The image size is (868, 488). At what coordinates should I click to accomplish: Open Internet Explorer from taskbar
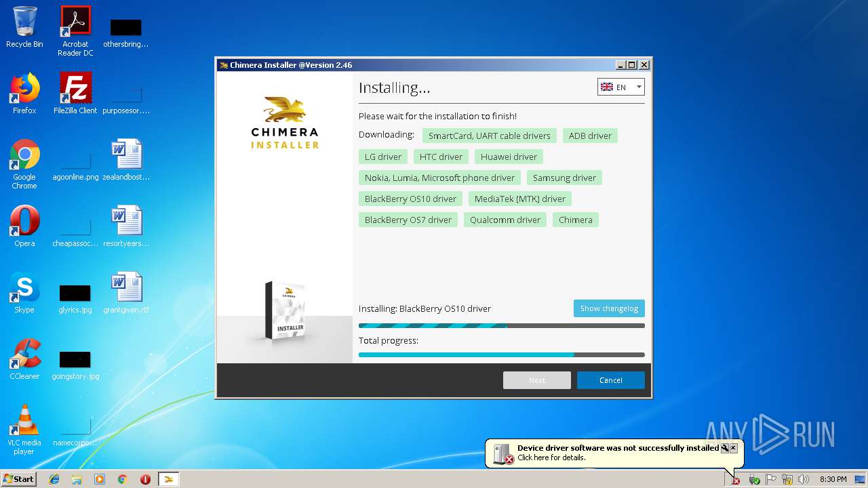click(54, 479)
